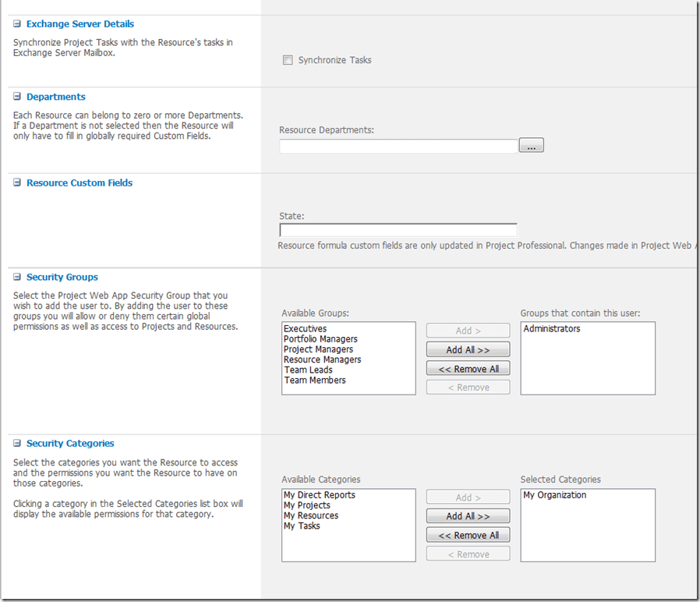Collapse the Departments section

17,97
